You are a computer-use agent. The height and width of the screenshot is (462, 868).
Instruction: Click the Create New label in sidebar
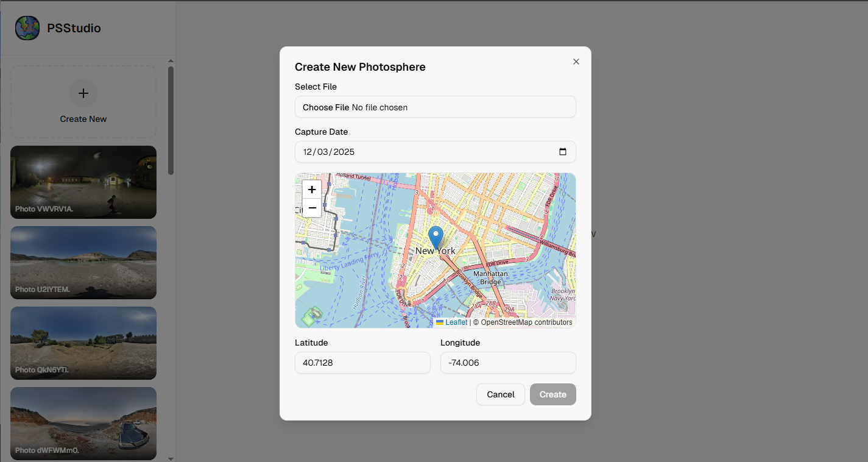pos(83,119)
